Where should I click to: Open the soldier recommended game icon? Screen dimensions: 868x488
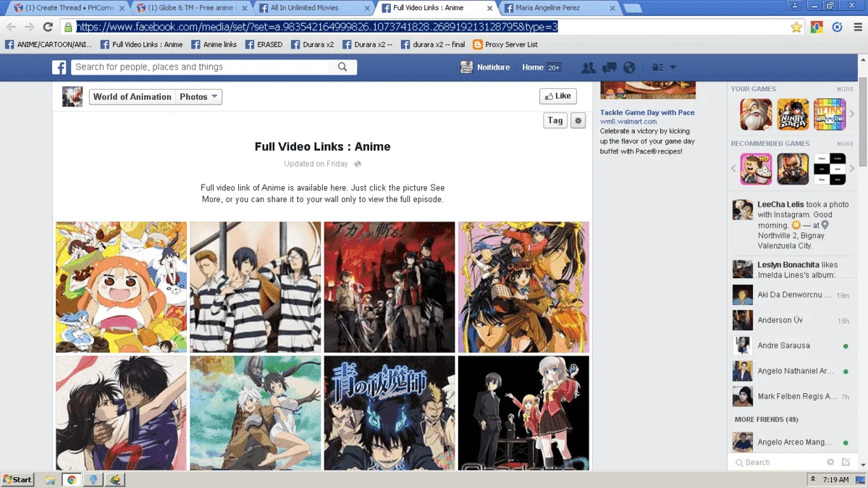[x=793, y=169]
